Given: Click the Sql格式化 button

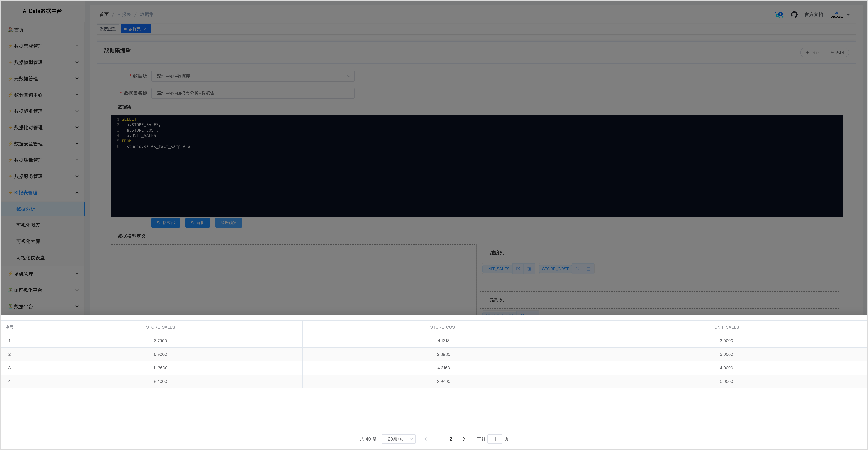Looking at the screenshot, I should tap(166, 223).
